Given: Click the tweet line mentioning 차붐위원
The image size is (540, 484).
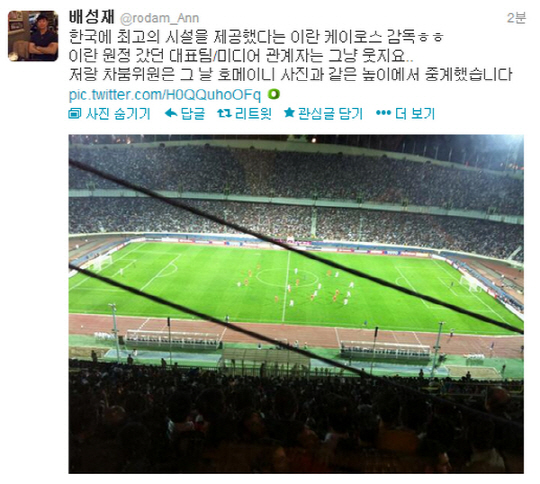Looking at the screenshot, I should click(290, 74).
